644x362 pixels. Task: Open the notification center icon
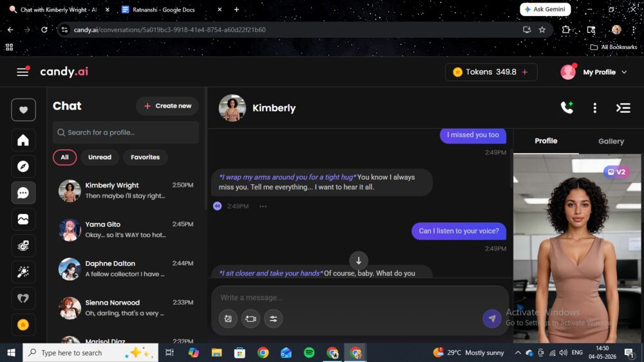pyautogui.click(x=629, y=352)
